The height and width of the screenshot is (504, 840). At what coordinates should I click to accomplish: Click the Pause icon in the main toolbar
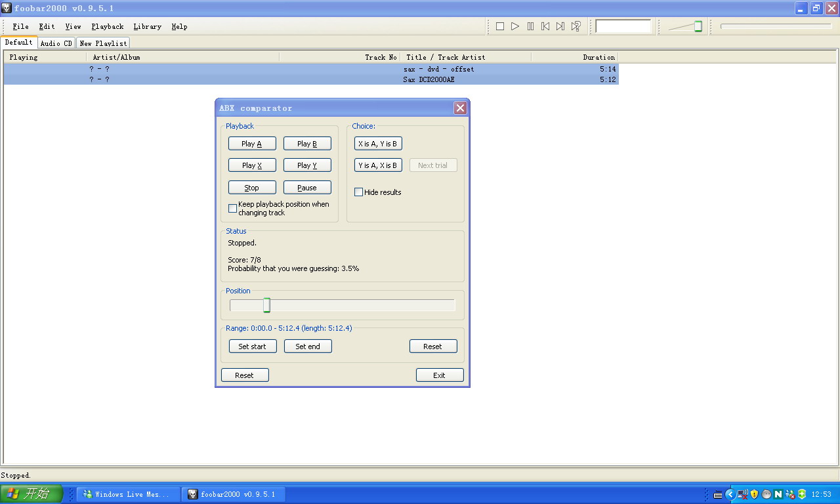(530, 26)
